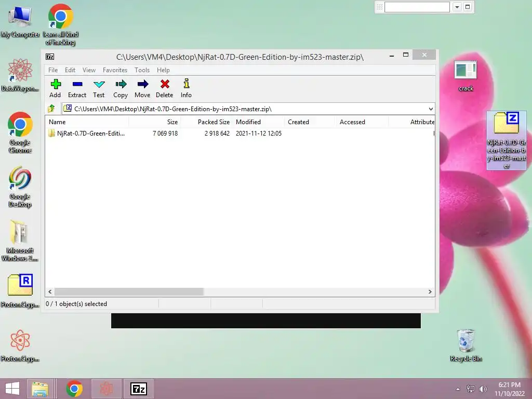Screen dimensions: 532x399
Task: Sort by the Size column
Action: (x=154, y=122)
